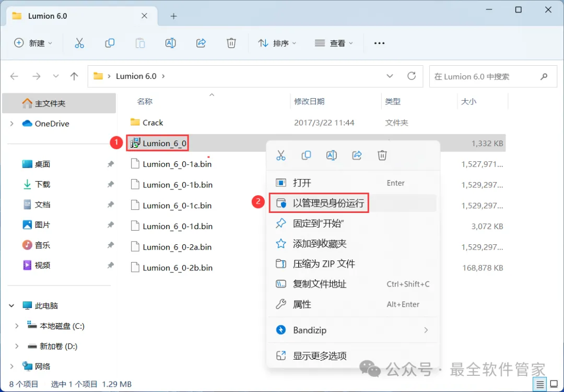Switch to details view icon in status bar
This screenshot has width=564, height=392.
pyautogui.click(x=540, y=385)
